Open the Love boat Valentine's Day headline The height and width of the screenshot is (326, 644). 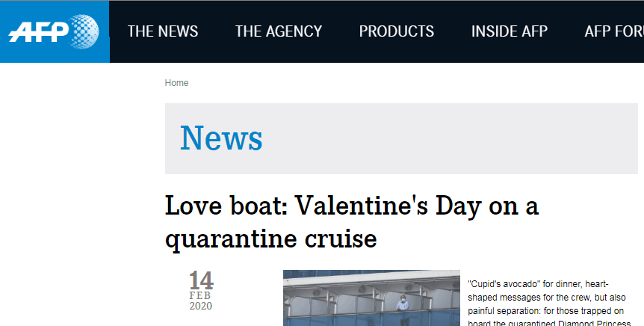[352, 222]
